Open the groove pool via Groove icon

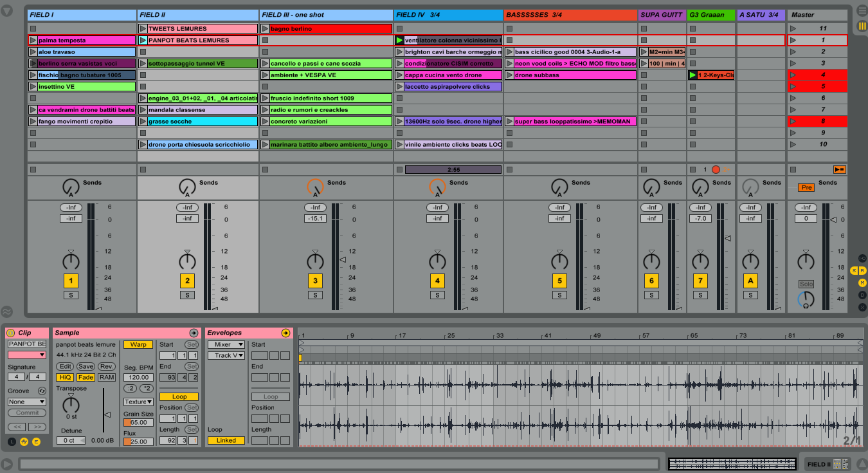coord(42,391)
